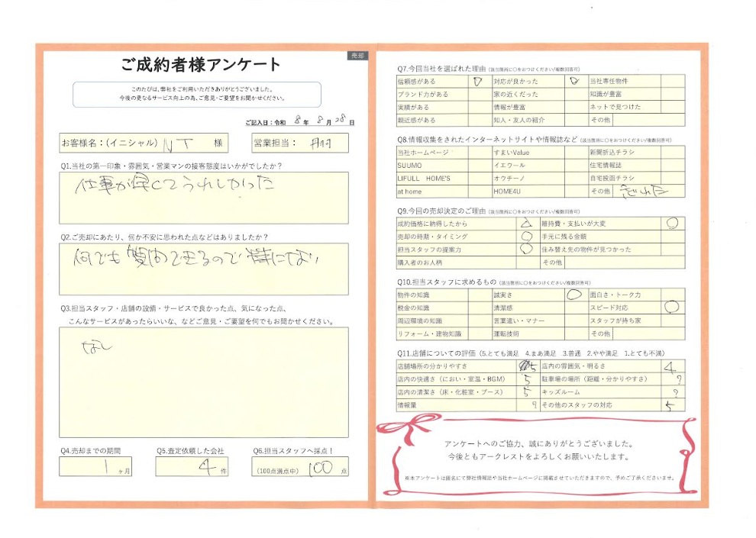Click the ご記入日 date line
This screenshot has width=756, height=538.
[x=300, y=121]
